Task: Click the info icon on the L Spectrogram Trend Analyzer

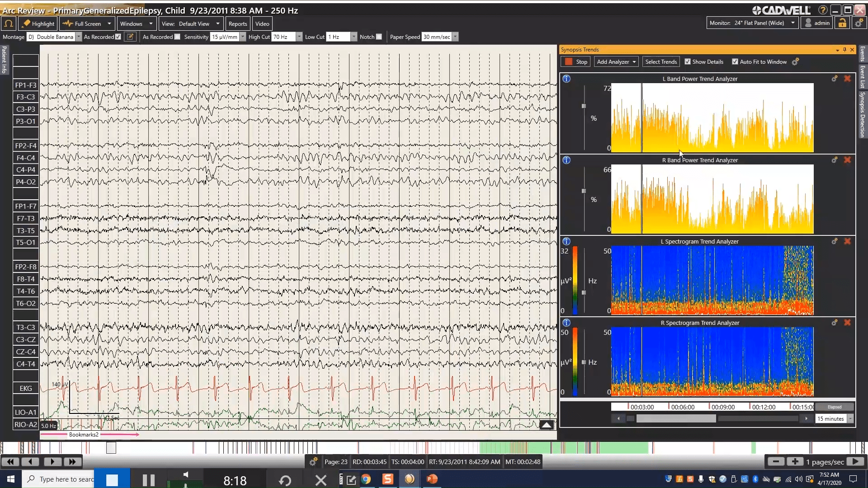Action: click(566, 241)
